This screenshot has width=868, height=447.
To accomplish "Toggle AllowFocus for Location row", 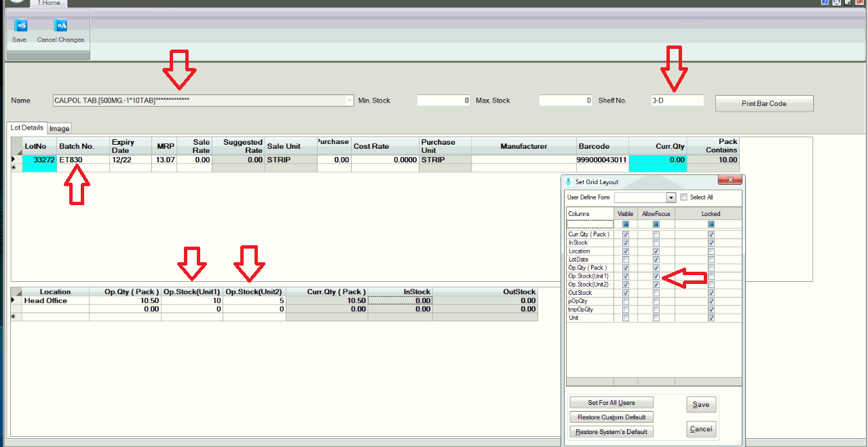I will pos(656,251).
